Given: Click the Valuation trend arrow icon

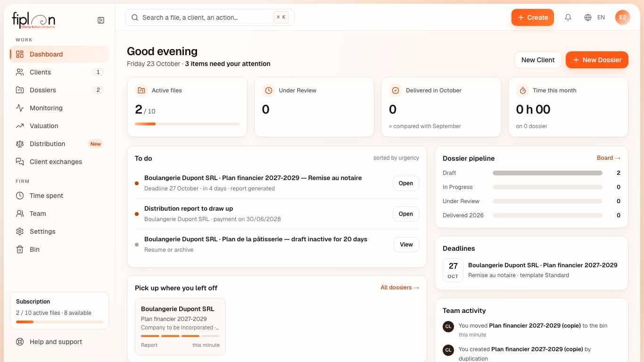Looking at the screenshot, I should click(20, 126).
